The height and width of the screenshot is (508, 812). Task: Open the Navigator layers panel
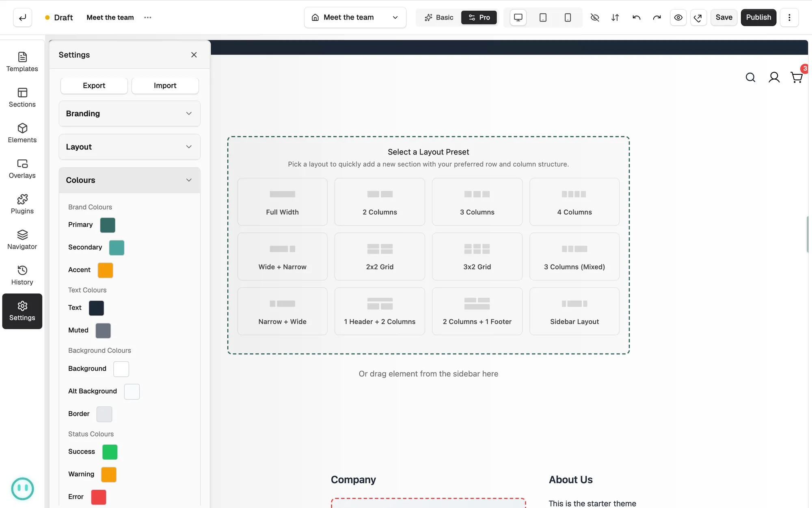[x=22, y=240]
